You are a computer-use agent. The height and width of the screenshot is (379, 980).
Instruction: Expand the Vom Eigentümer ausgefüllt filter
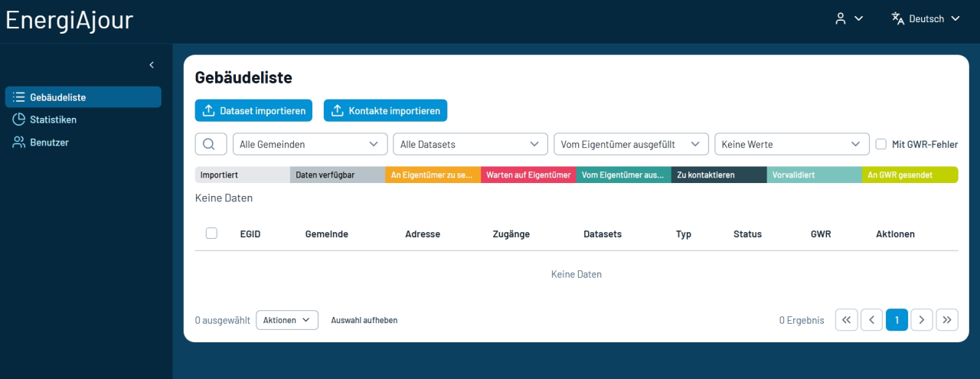pos(631,144)
